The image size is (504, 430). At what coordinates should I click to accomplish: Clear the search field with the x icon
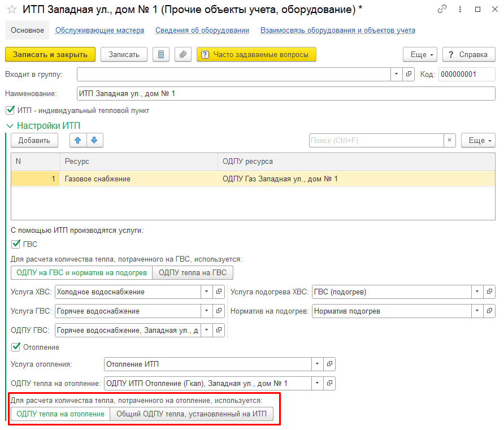449,141
